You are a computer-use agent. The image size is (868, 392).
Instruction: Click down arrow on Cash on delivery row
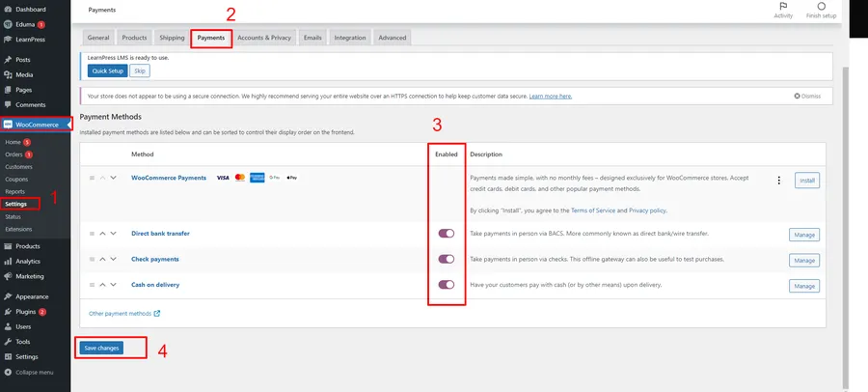point(113,285)
